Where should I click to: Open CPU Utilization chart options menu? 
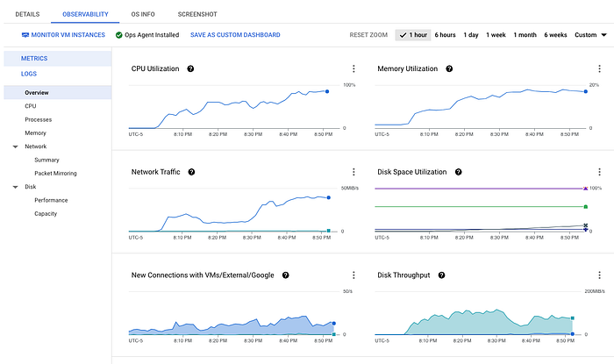point(353,68)
